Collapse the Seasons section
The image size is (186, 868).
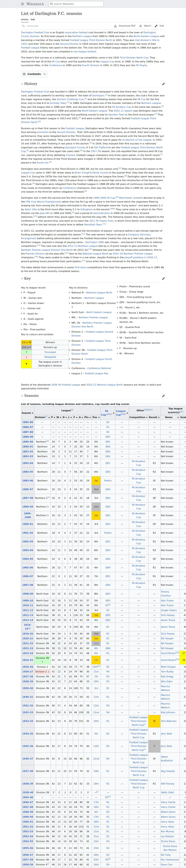[x=22, y=396]
